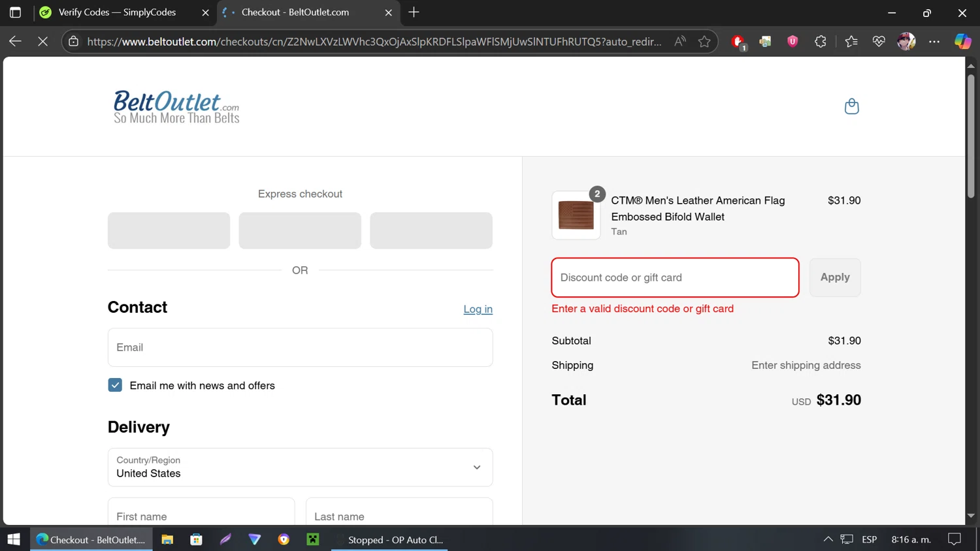980x551 pixels.
Task: Click the network tray icon
Action: tap(847, 539)
